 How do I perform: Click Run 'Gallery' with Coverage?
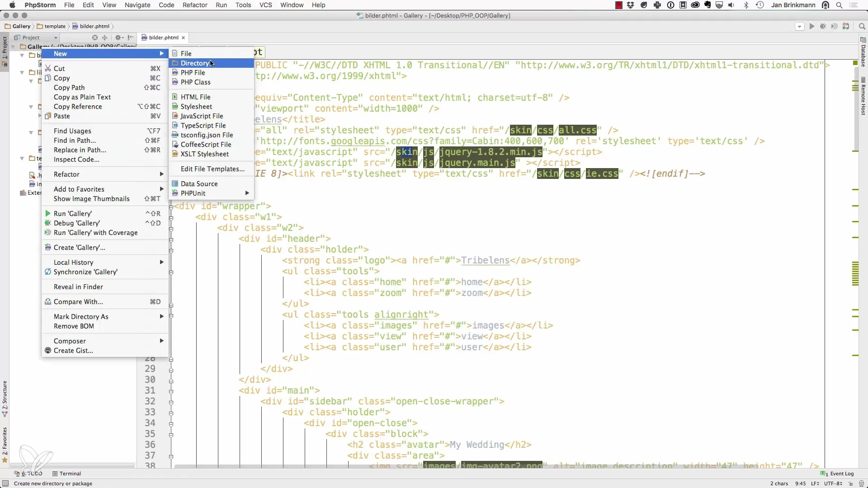point(105,233)
